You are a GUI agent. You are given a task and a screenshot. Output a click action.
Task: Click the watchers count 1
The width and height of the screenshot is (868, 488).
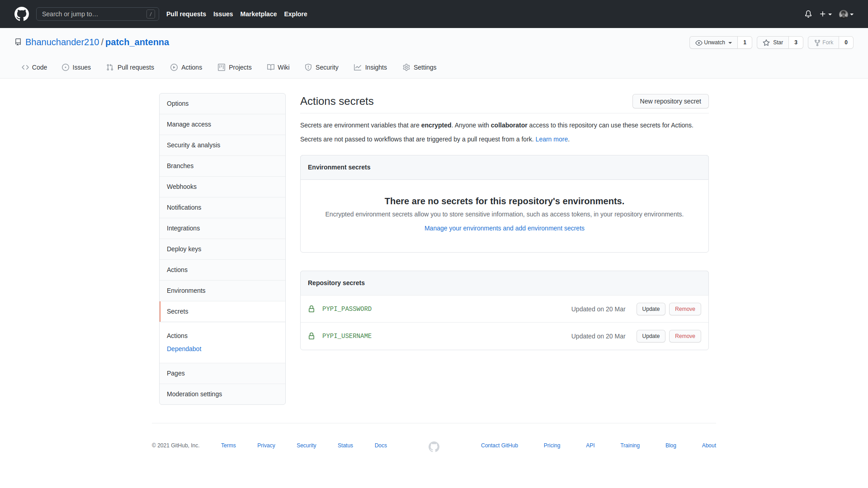tap(745, 42)
